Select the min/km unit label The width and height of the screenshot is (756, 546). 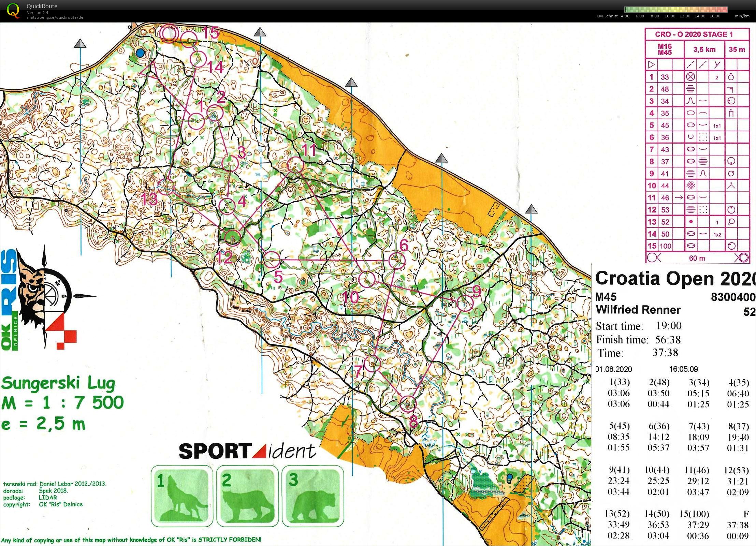tap(742, 16)
